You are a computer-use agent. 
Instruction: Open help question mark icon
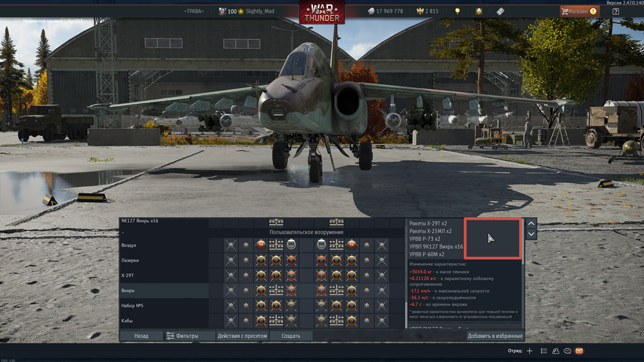[616, 11]
